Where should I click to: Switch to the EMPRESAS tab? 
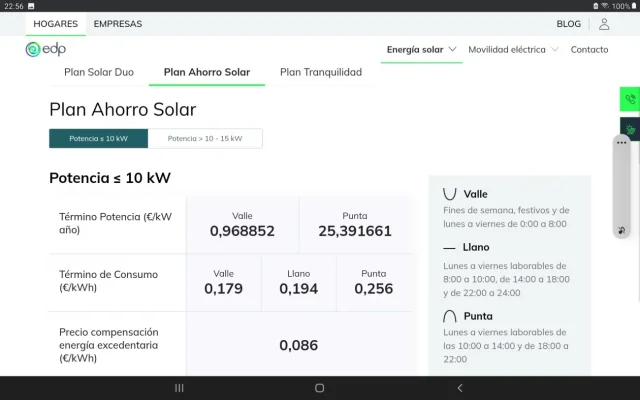tap(118, 24)
